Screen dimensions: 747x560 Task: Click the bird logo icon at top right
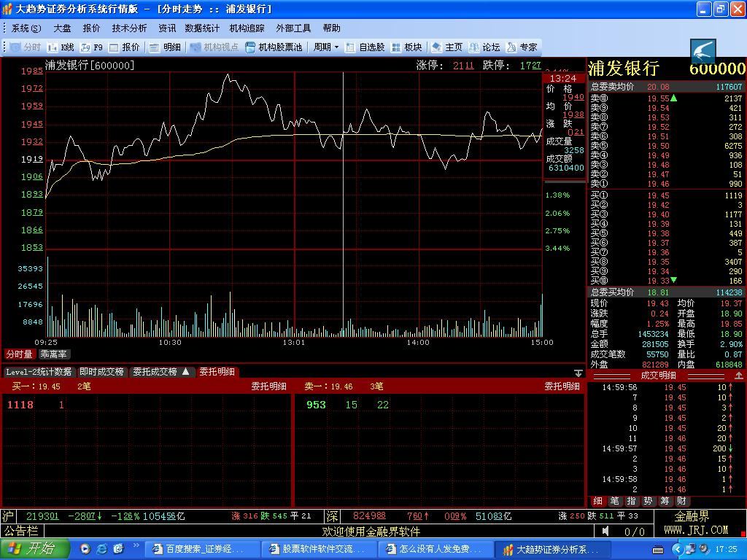point(703,50)
